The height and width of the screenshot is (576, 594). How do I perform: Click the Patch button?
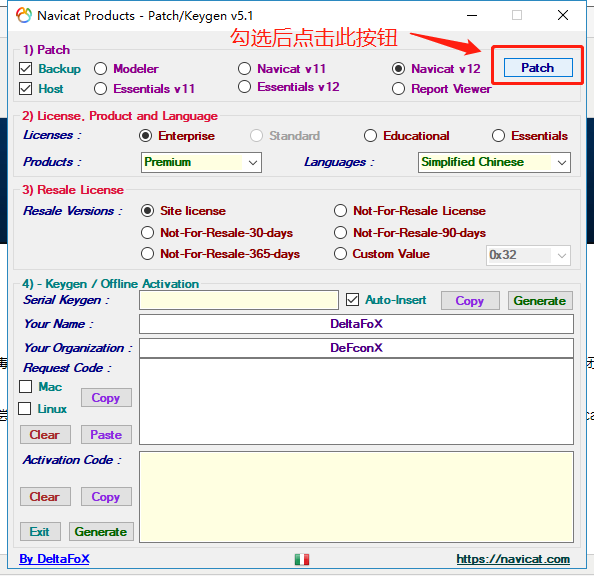(x=538, y=68)
